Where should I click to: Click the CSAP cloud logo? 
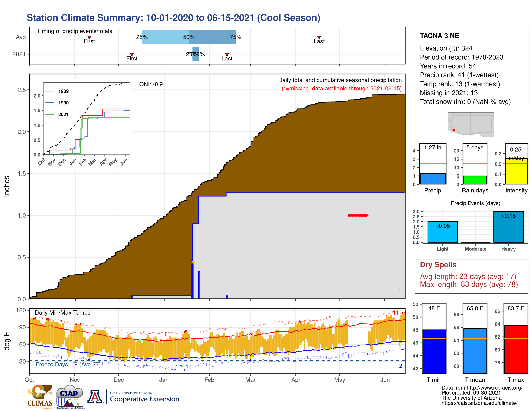[70, 397]
